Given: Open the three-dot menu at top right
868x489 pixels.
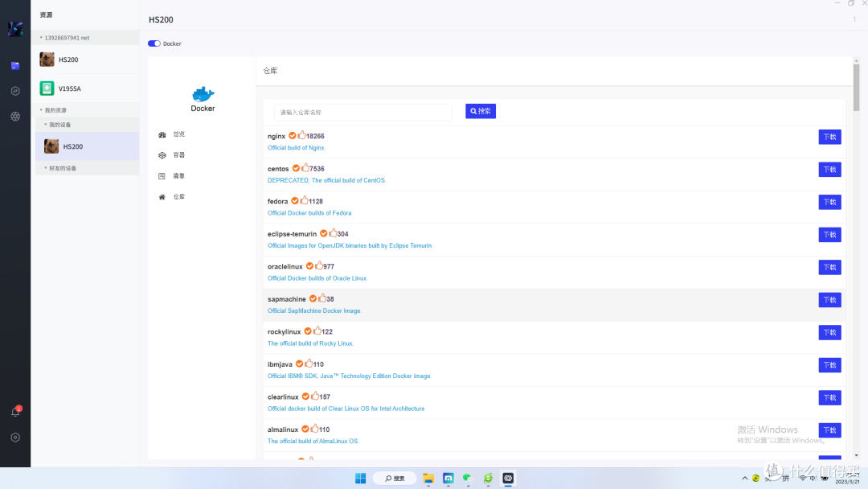Looking at the screenshot, I should [854, 18].
